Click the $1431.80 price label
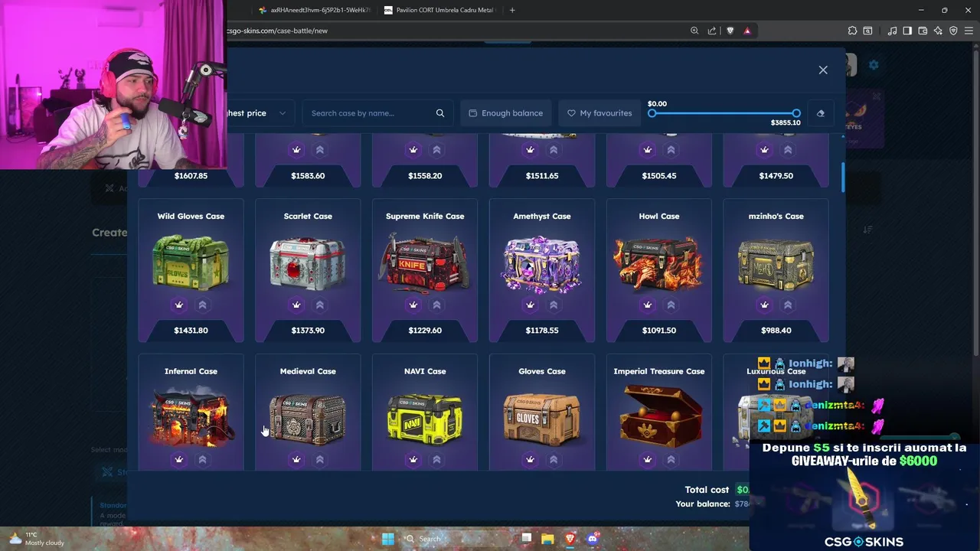This screenshot has width=980, height=551. pyautogui.click(x=191, y=330)
